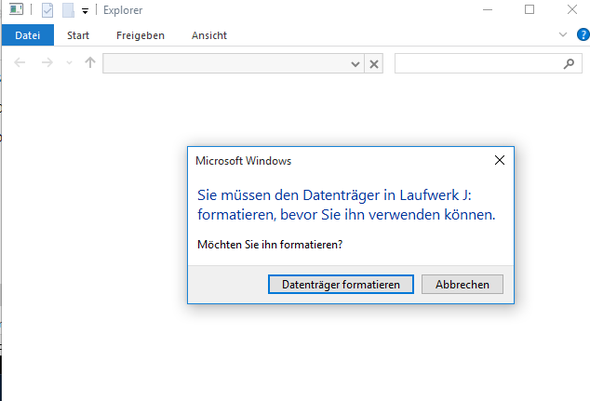Click the text 'Möchten Sie ihn formatieren?'
Image resolution: width=590 pixels, height=401 pixels.
(270, 245)
